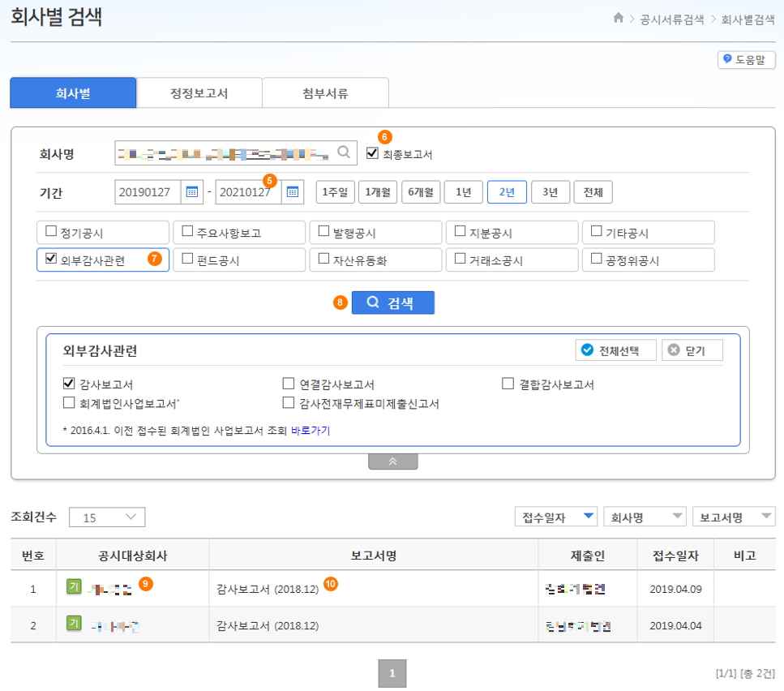784x691 pixels.
Task: Click the X icon on the 닫기 button
Action: point(672,350)
